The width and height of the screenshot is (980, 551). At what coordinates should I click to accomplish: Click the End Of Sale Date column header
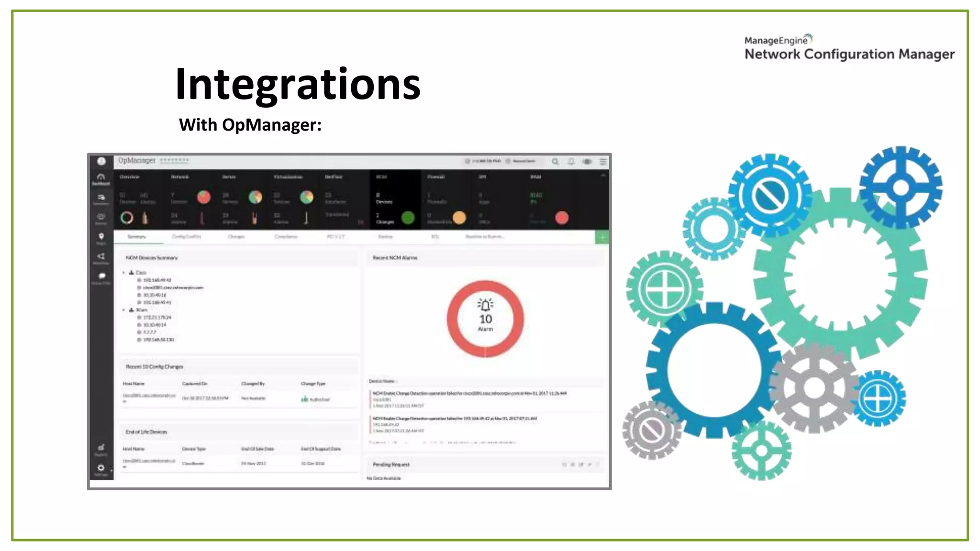point(257,449)
